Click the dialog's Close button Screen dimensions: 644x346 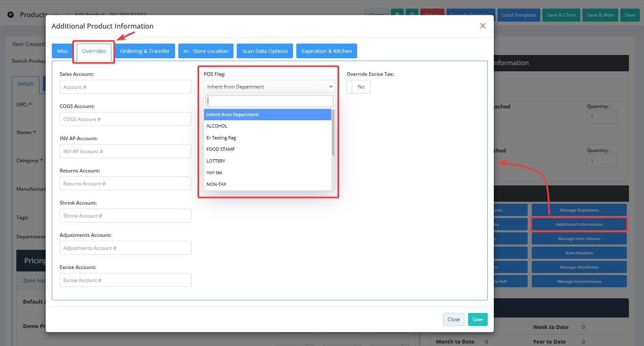click(453, 320)
